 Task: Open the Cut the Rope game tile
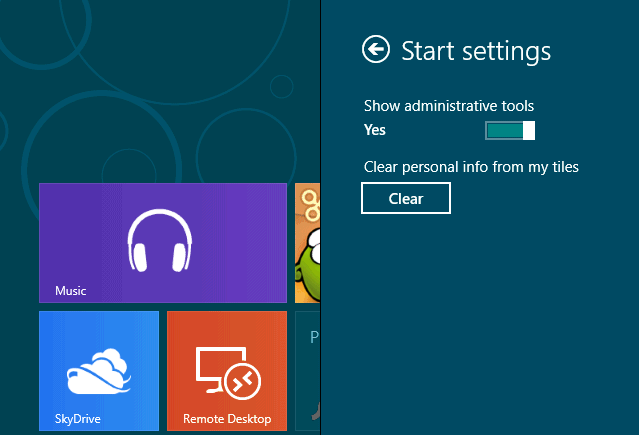click(308, 243)
